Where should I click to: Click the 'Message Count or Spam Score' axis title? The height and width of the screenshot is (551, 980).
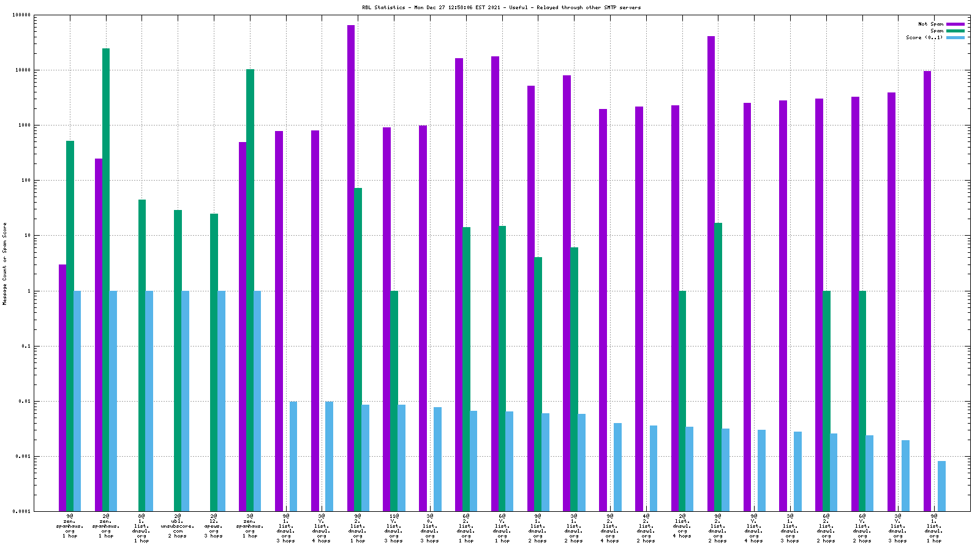point(5,263)
